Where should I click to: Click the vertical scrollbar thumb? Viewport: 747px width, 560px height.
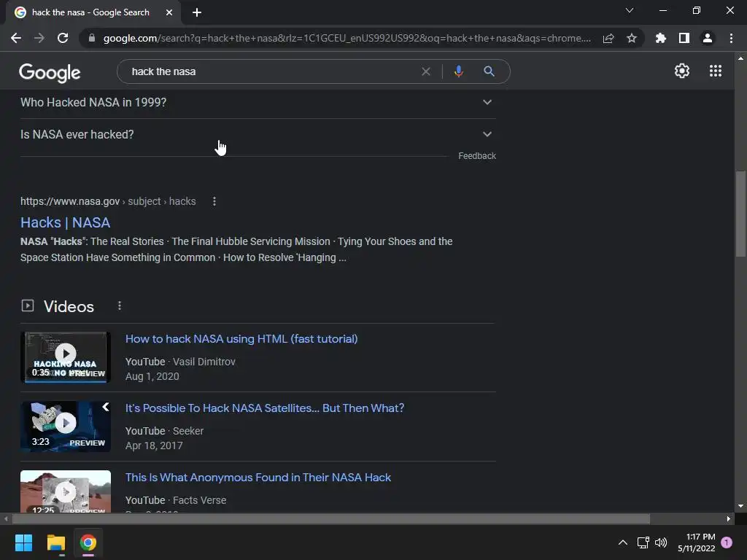pos(740,214)
